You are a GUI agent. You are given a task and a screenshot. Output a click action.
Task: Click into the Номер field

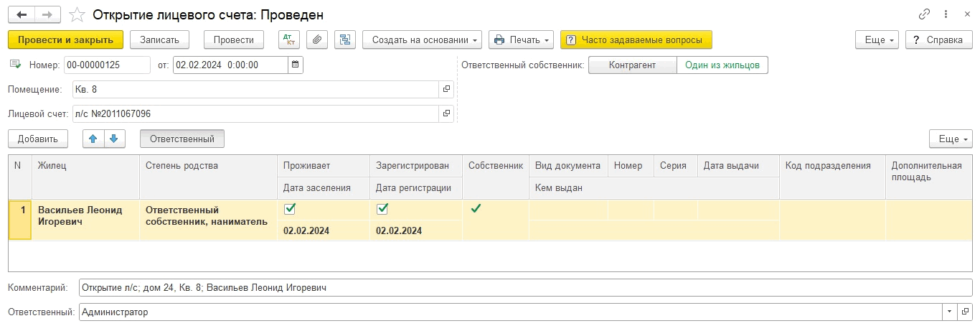[107, 65]
